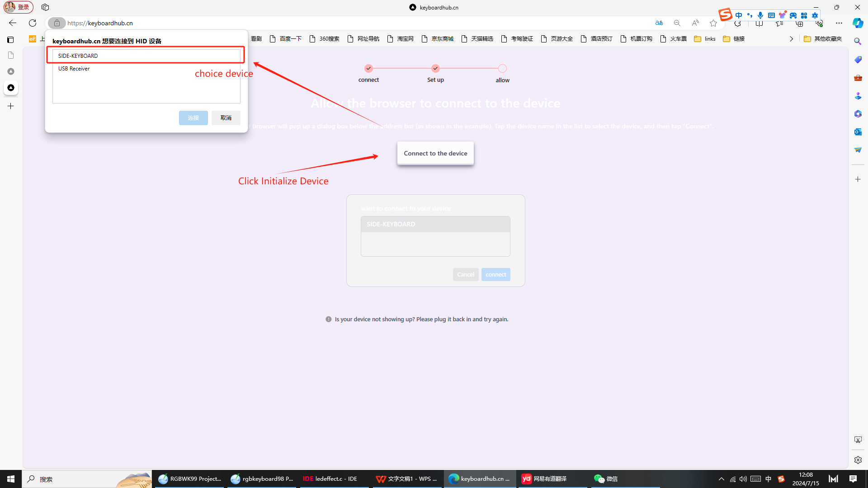
Task: Click the translate page icon in address bar
Action: pyautogui.click(x=659, y=23)
